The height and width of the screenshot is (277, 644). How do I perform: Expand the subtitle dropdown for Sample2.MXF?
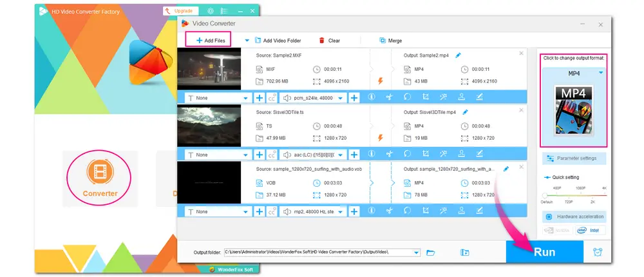pyautogui.click(x=245, y=98)
